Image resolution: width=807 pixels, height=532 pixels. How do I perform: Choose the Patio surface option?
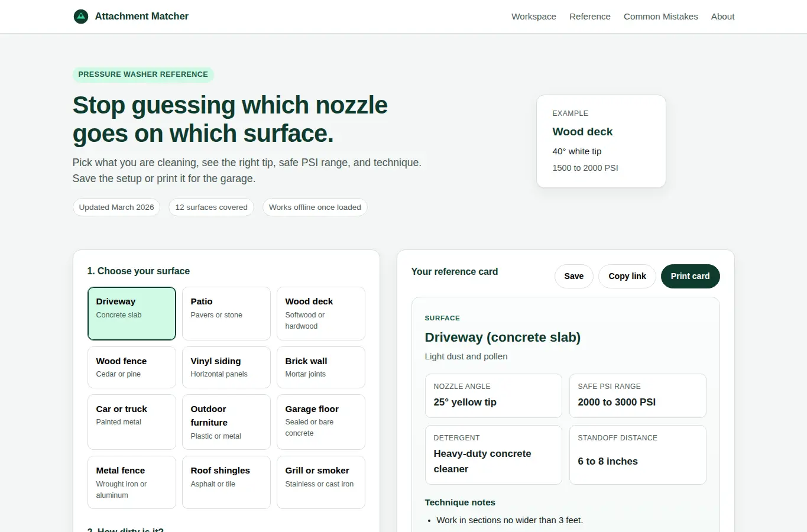[226, 313]
